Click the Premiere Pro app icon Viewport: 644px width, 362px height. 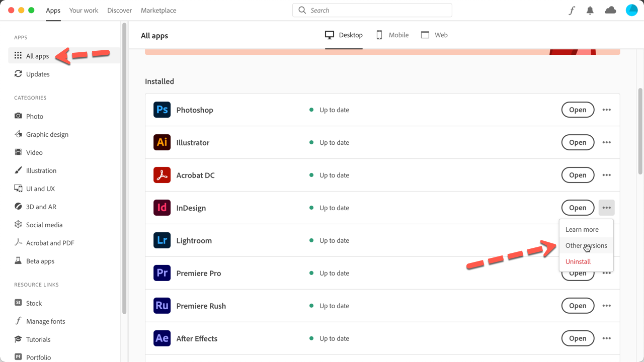(162, 273)
